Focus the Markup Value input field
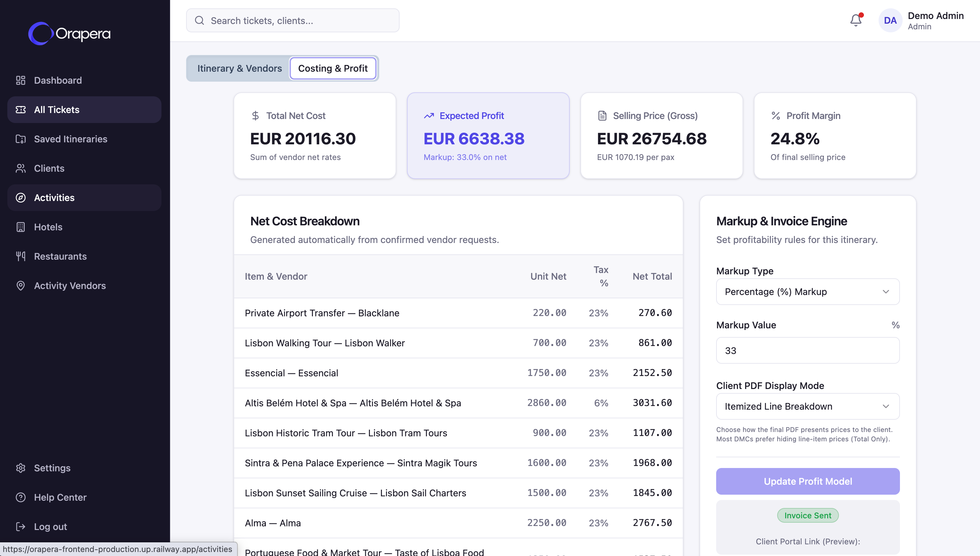980x556 pixels. click(x=807, y=350)
